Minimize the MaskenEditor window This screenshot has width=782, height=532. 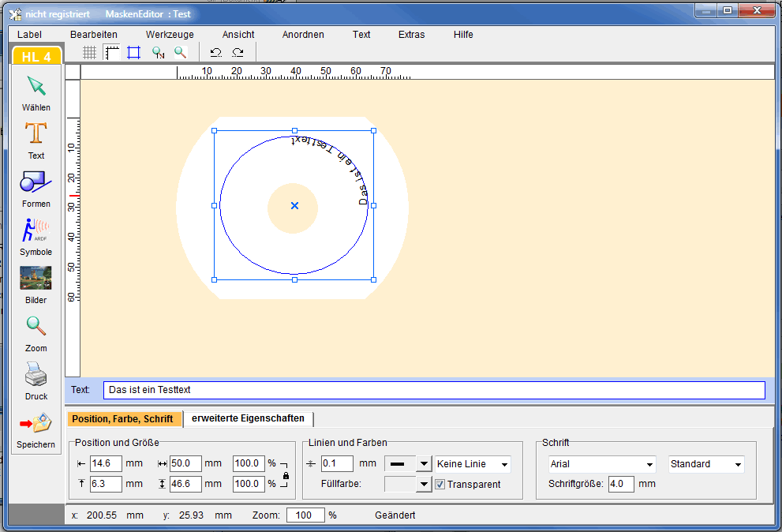(x=706, y=10)
